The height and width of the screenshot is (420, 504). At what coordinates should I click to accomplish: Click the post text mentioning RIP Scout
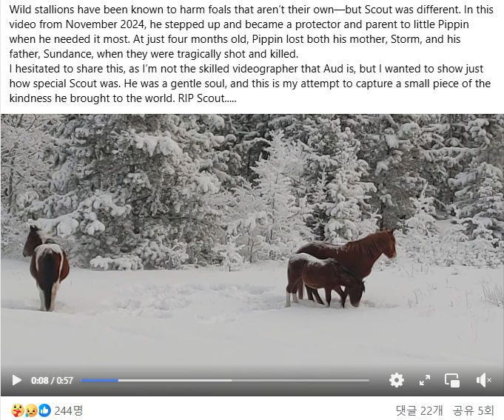pos(207,98)
